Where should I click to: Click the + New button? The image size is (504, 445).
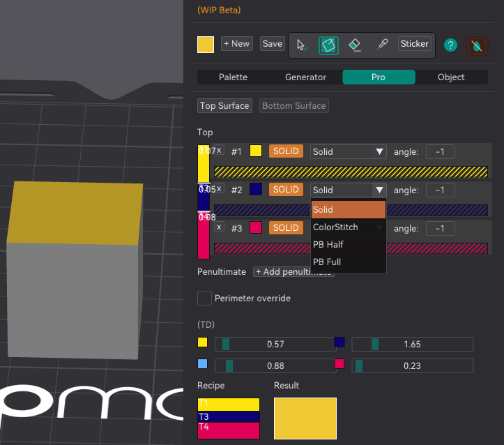click(237, 44)
